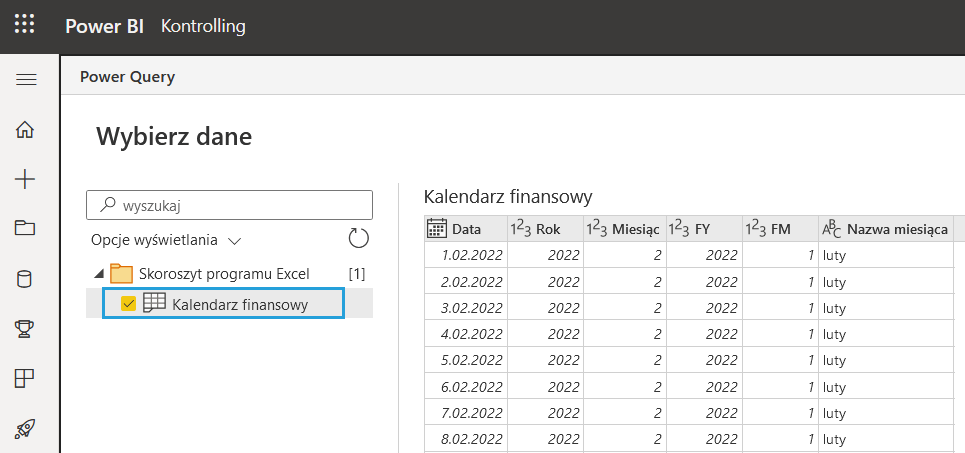Viewport: 965px width, 453px height.
Task: Open the Apps icon in sidebar
Action: [25, 378]
